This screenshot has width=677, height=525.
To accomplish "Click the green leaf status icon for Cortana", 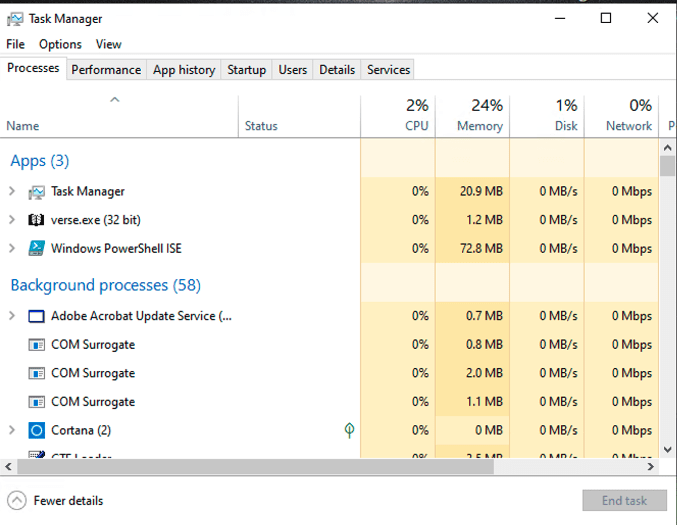I will [x=349, y=430].
